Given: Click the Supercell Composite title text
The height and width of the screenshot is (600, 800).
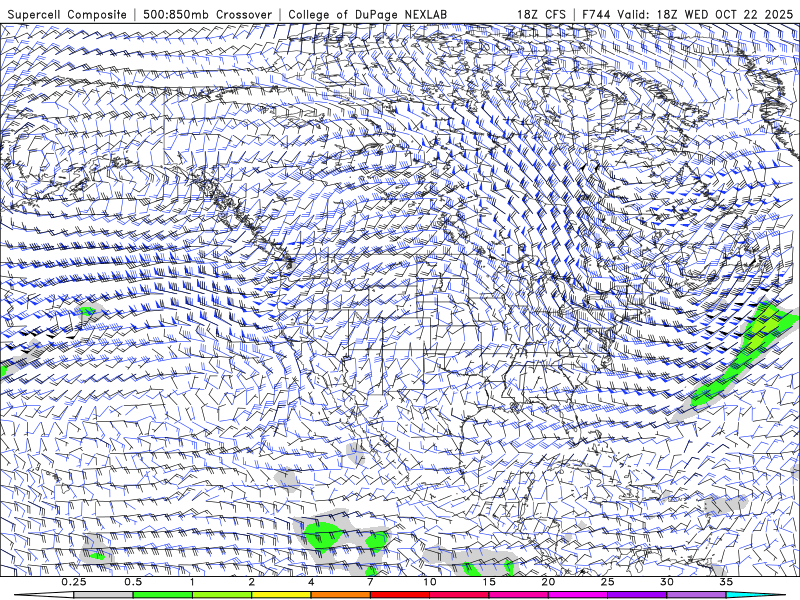Looking at the screenshot, I should (67, 14).
